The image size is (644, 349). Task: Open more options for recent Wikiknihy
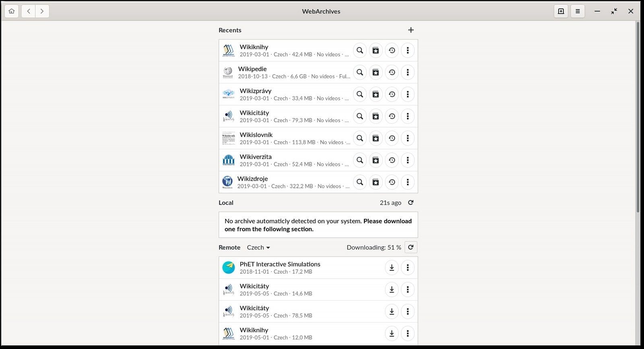pos(408,50)
